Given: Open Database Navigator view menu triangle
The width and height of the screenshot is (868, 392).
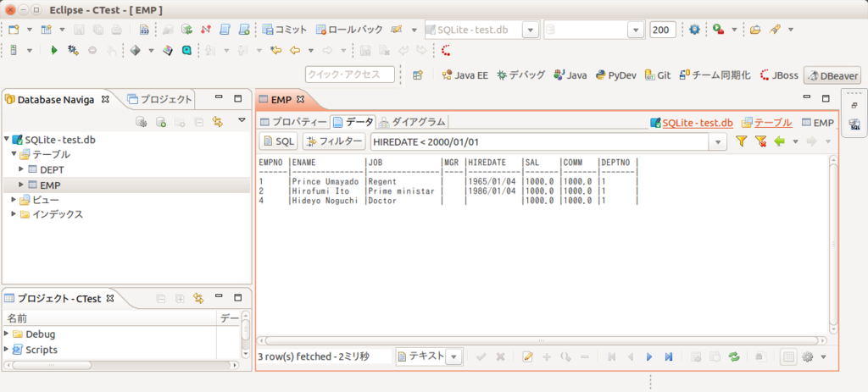Looking at the screenshot, I should tap(242, 121).
